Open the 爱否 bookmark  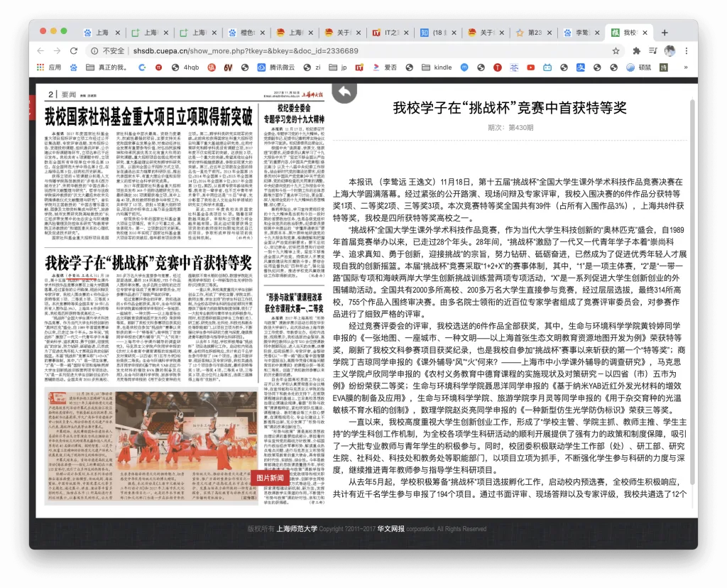pyautogui.click(x=385, y=67)
